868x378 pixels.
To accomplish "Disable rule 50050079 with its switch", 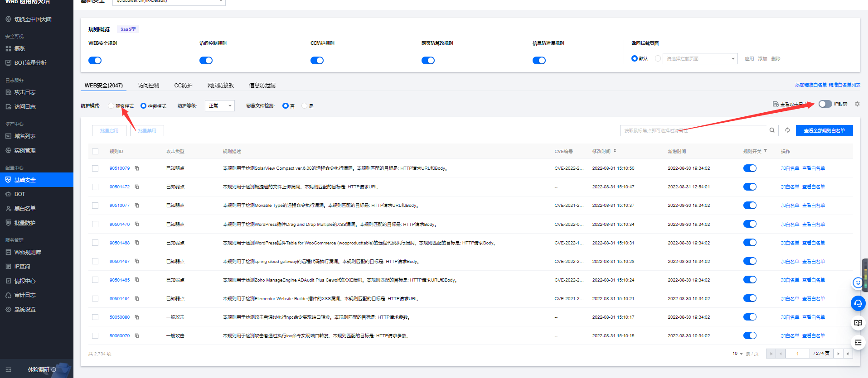I will (750, 336).
